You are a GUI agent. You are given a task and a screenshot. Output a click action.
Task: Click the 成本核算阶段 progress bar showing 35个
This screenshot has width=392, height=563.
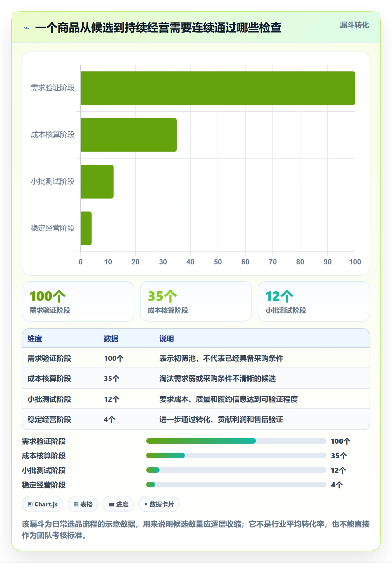point(236,455)
